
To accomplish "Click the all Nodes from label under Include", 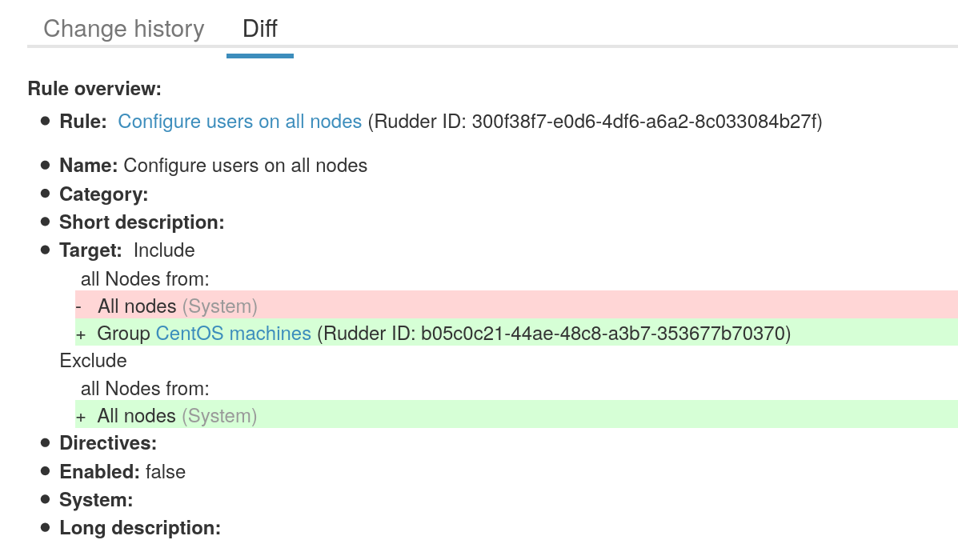I will 144,278.
